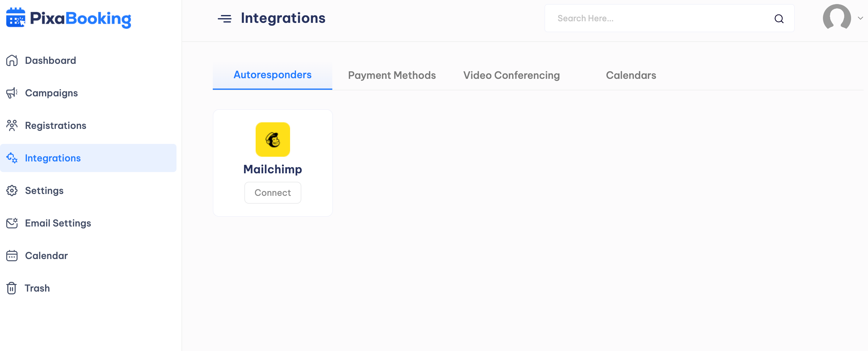The height and width of the screenshot is (351, 868).
Task: Click the Settings cog icon
Action: (12, 191)
